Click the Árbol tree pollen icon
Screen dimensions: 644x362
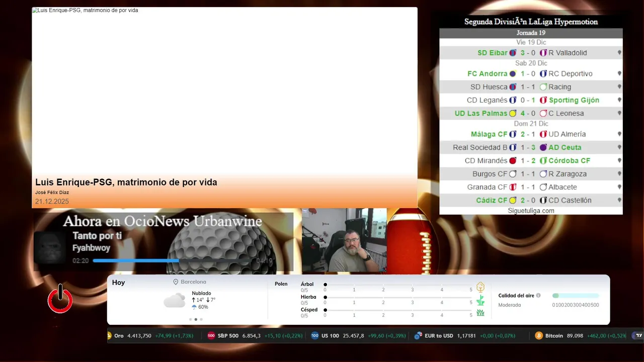(480, 287)
